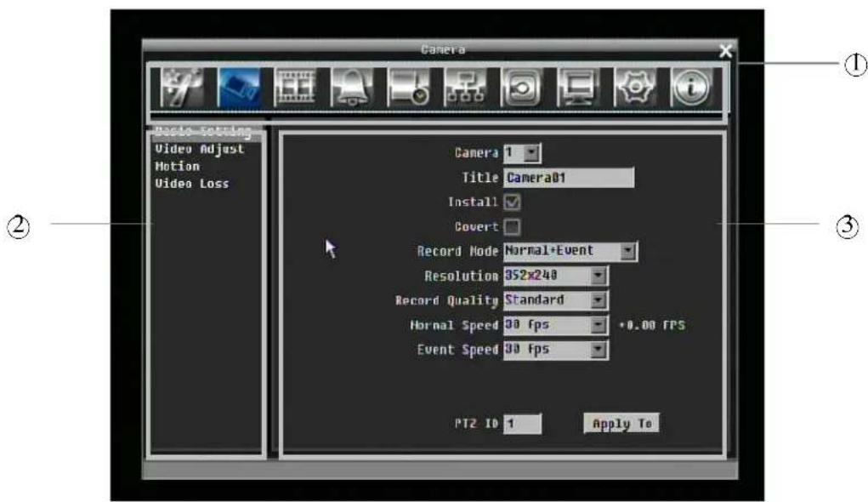
Task: Expand the Camera number dropdown
Action: (522, 153)
